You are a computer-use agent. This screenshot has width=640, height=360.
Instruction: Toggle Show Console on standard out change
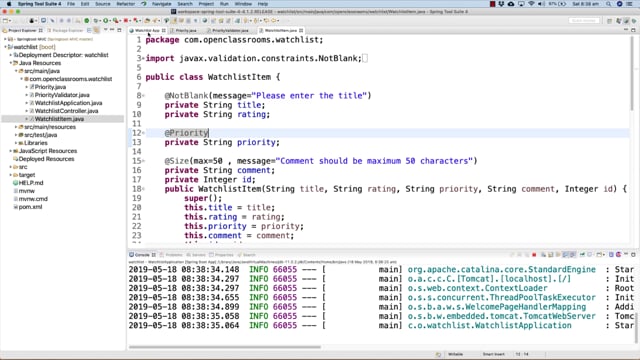pos(565,255)
